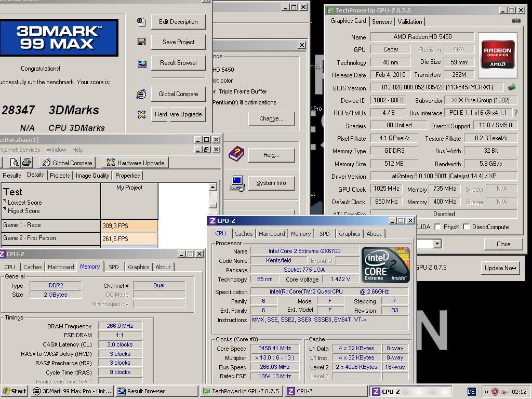Click the DE language indicator in system tray
The height and width of the screenshot is (399, 532).
coord(471,392)
